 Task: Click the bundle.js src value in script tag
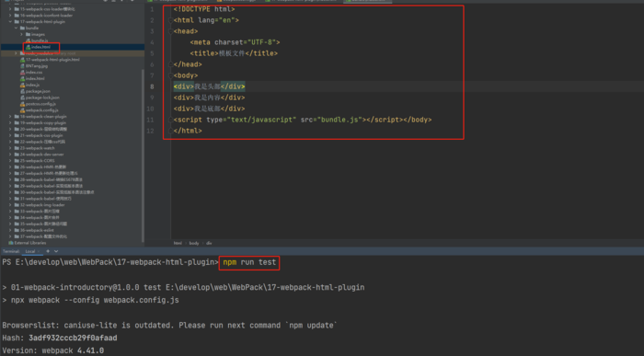pos(339,120)
